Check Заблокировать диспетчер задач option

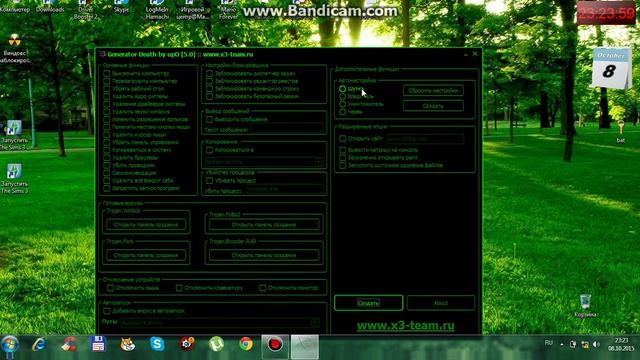[209, 74]
